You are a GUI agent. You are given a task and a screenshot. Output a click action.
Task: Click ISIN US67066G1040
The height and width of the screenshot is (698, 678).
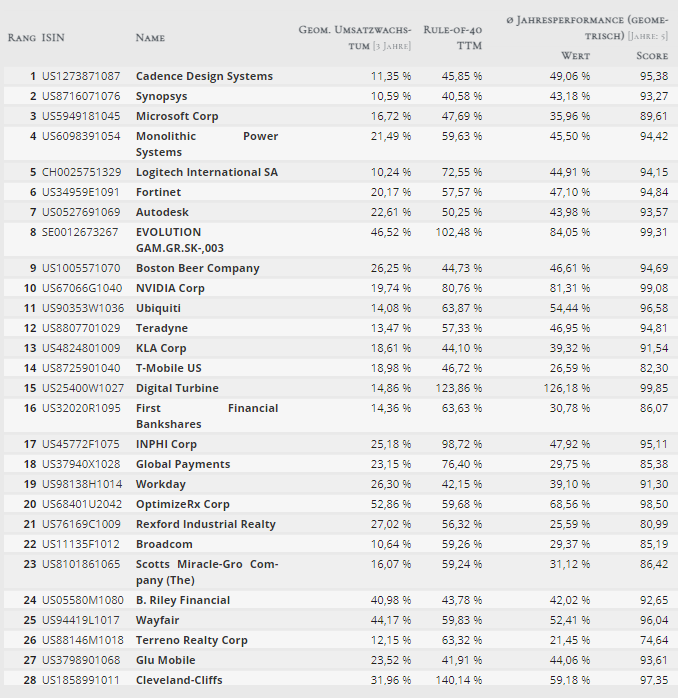pos(82,288)
